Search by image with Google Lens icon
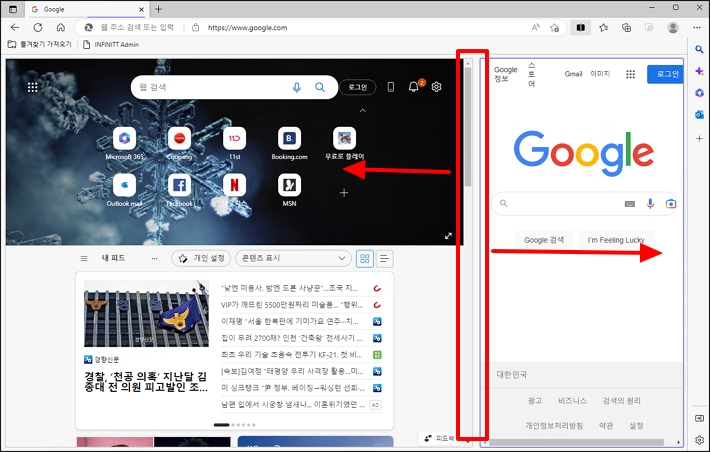 coord(671,204)
